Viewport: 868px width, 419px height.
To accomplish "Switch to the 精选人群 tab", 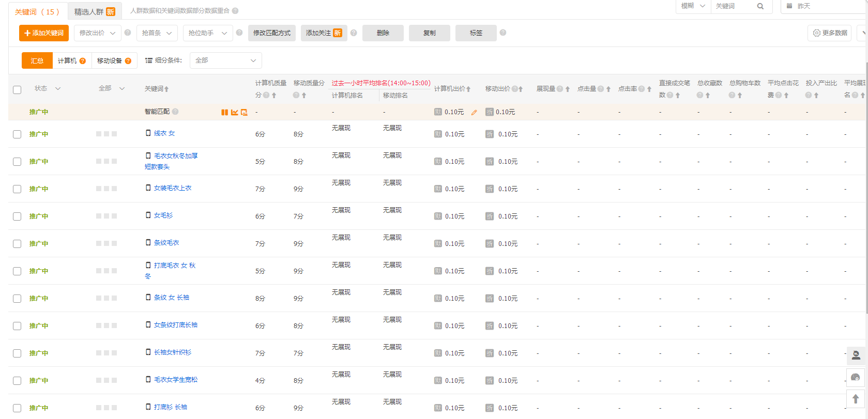I will [94, 11].
